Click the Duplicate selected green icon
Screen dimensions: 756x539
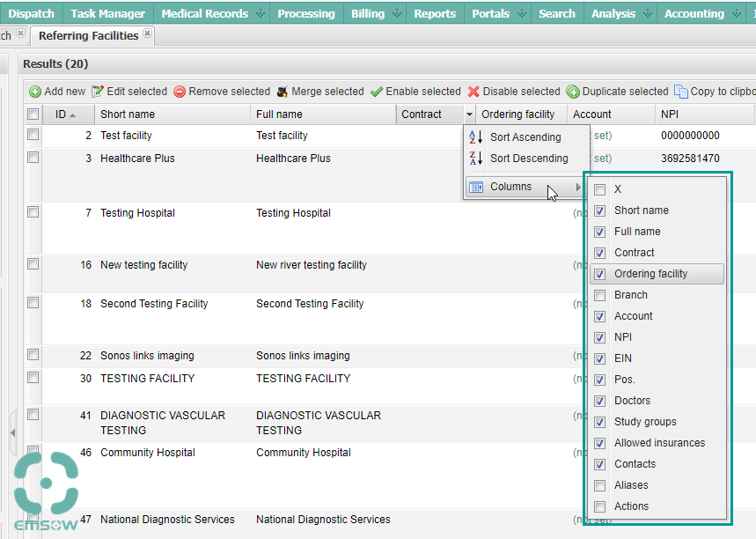point(573,92)
